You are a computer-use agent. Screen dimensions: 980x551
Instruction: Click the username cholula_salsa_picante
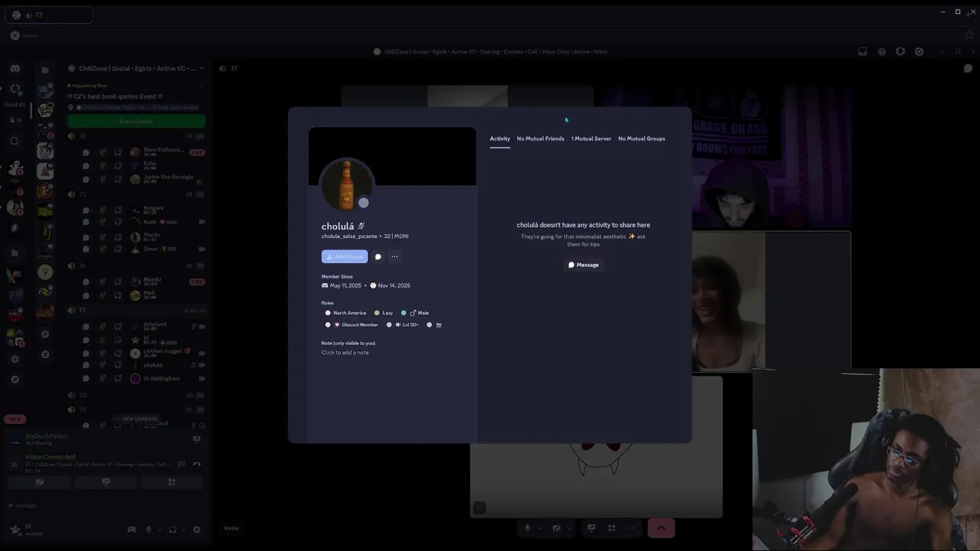[349, 236]
